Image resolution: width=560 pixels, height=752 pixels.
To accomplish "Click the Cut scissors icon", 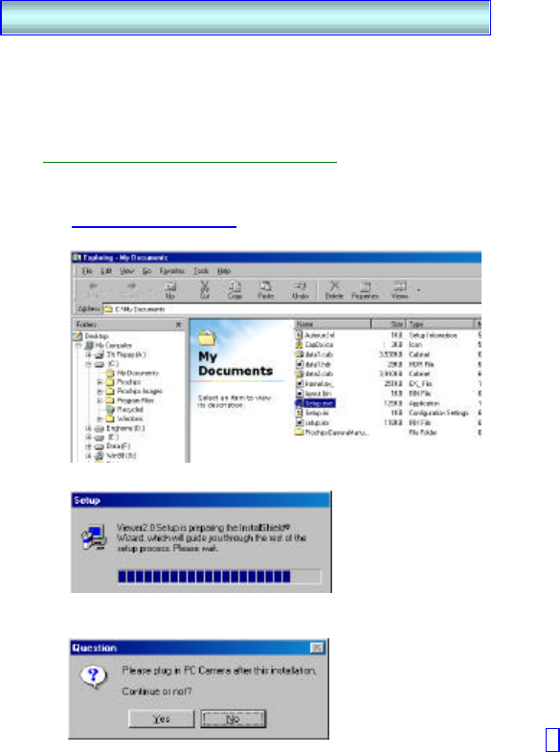I will pyautogui.click(x=205, y=290).
